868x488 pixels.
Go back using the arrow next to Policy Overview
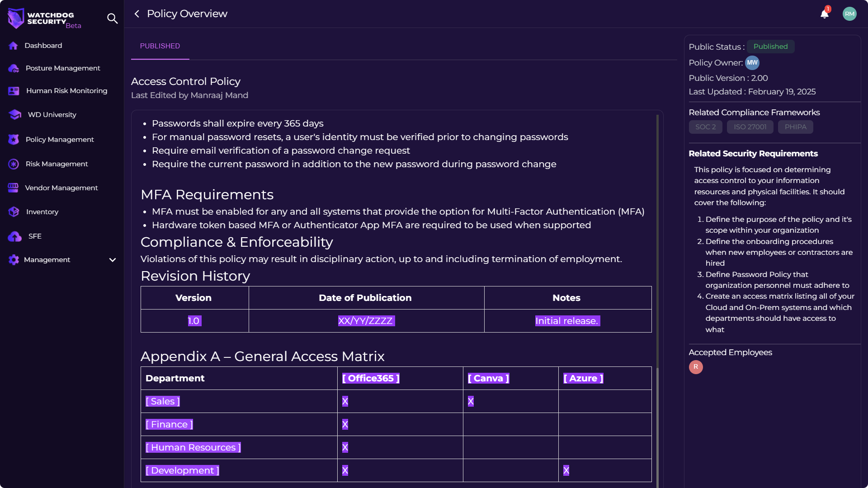point(137,14)
